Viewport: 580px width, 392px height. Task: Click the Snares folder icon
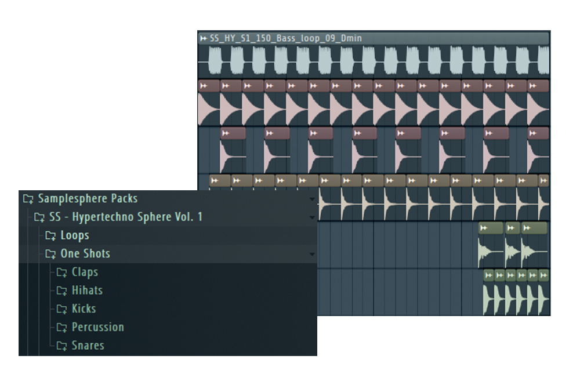[62, 346]
